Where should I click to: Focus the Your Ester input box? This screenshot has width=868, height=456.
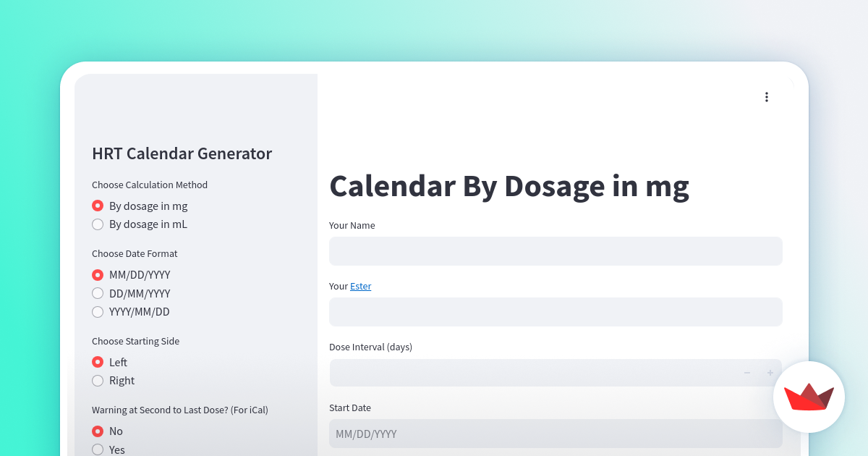pyautogui.click(x=556, y=312)
